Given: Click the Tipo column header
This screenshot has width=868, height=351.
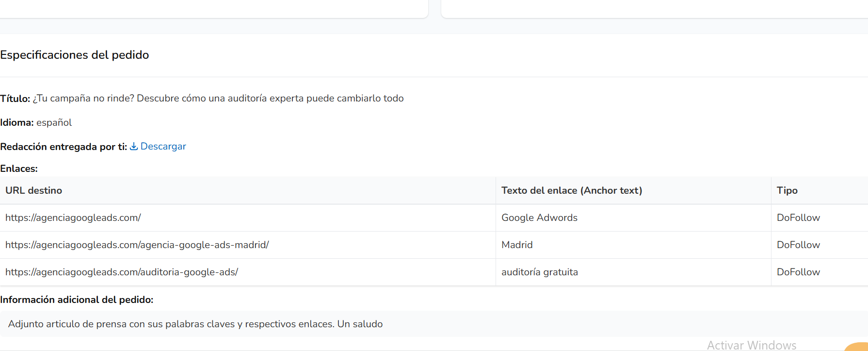Looking at the screenshot, I should pyautogui.click(x=787, y=190).
